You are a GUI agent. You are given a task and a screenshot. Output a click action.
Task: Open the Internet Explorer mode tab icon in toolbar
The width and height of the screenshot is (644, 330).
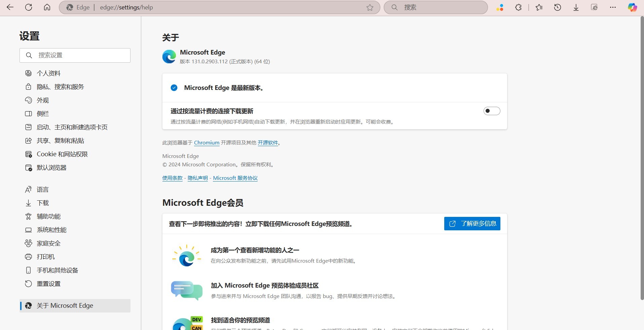click(x=595, y=7)
